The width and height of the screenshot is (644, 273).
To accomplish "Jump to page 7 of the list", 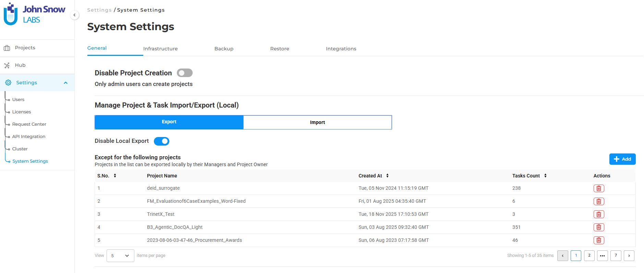I will click(x=616, y=256).
